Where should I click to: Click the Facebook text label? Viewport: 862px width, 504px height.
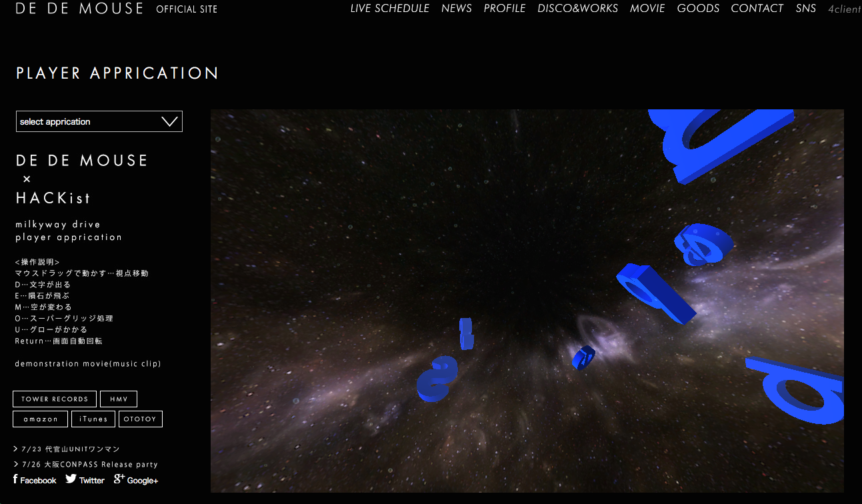38,481
